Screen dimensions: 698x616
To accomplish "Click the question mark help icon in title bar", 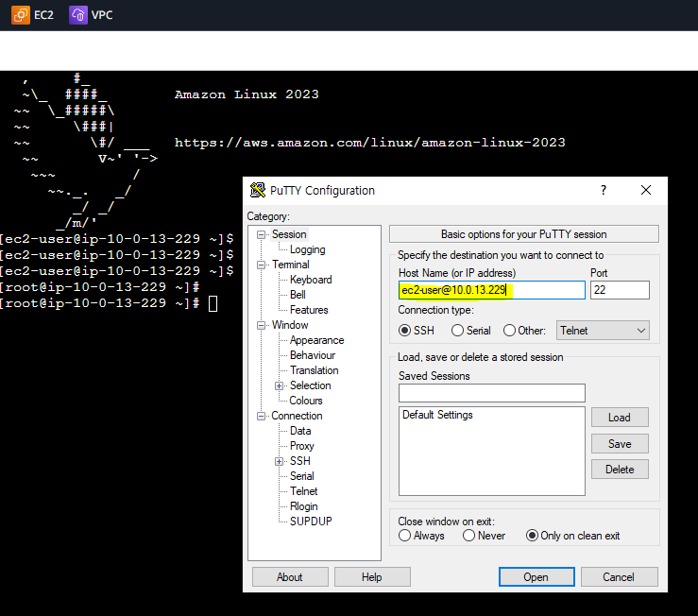I will 604,190.
